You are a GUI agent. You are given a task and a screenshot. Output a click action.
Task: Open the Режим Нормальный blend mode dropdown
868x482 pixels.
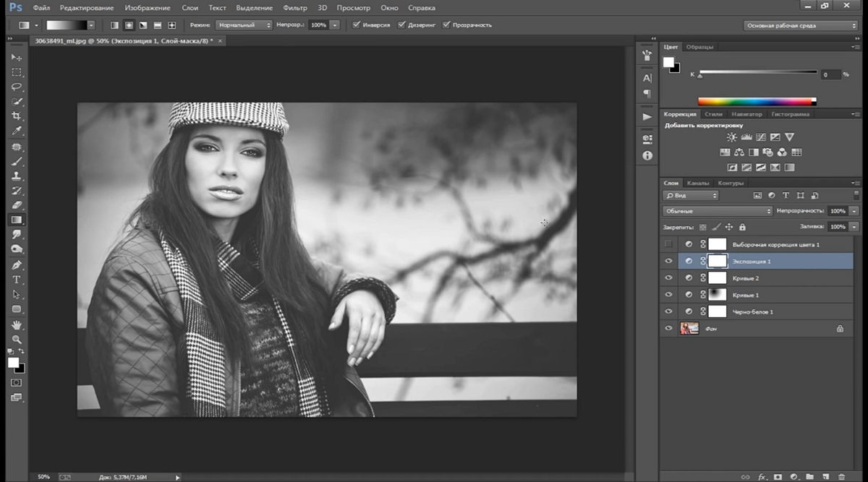coord(243,25)
